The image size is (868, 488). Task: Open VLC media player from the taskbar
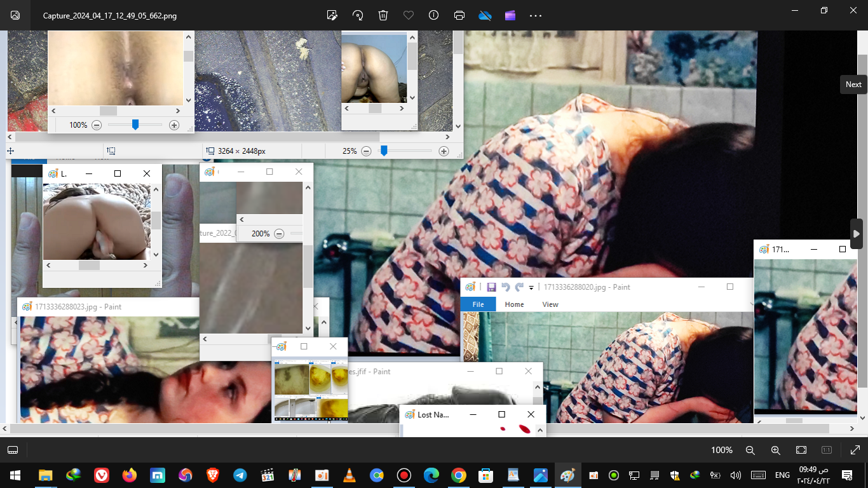point(349,475)
